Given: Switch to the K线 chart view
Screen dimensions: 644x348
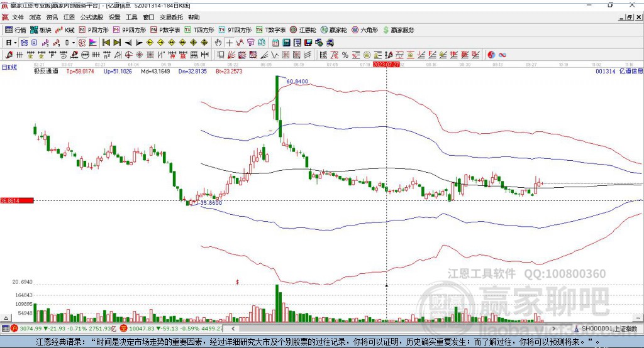Looking at the screenshot, I should pyautogui.click(x=65, y=30).
